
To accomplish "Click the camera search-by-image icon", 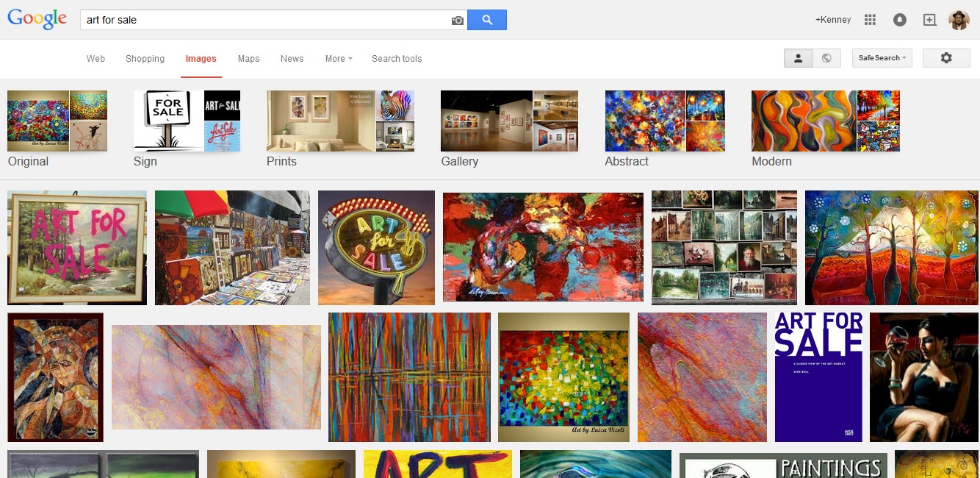I will 457,21.
